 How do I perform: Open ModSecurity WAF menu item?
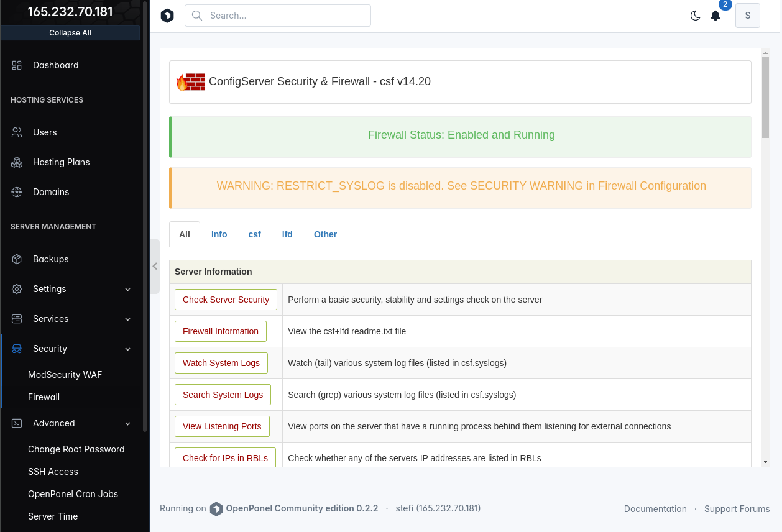point(65,375)
